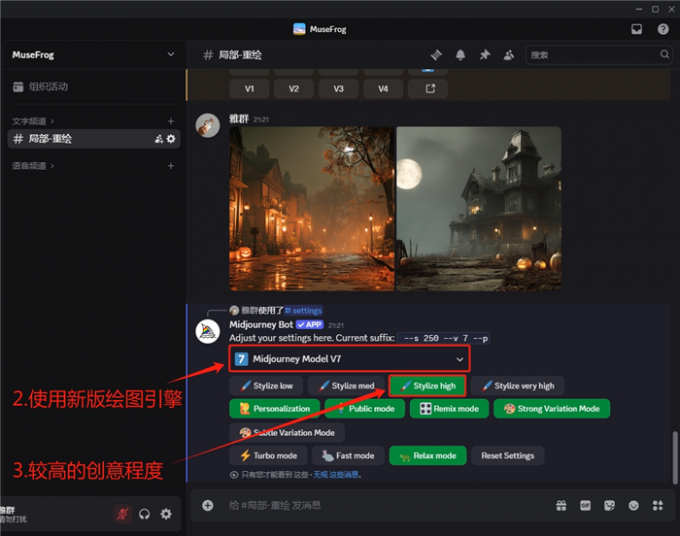Switch to Fast mode
This screenshot has width=680, height=536.
coord(348,455)
